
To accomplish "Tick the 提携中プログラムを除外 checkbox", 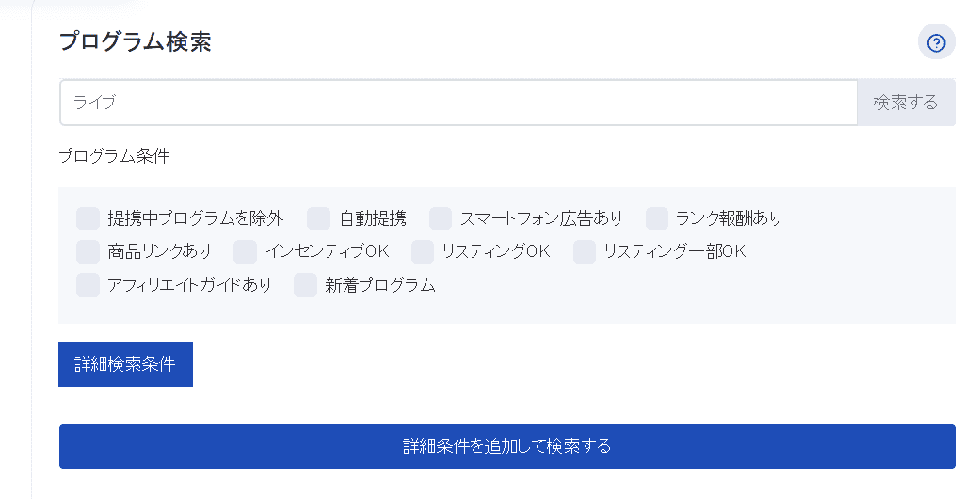I will click(x=88, y=218).
